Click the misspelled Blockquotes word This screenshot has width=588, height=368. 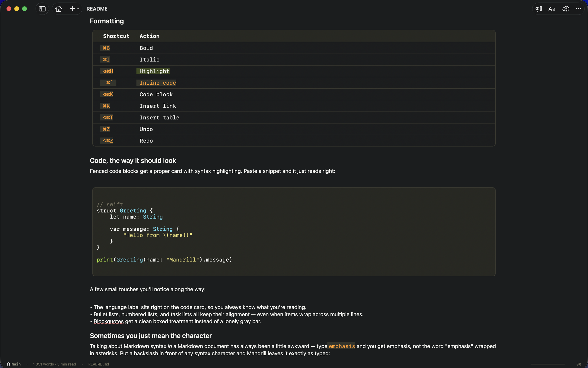(x=109, y=321)
